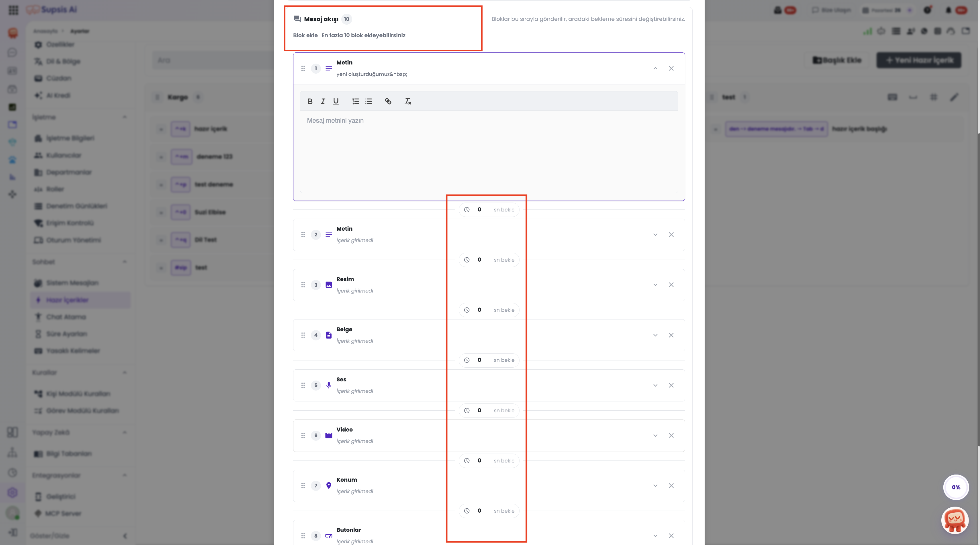This screenshot has width=980, height=545.
Task: Expand block 6 Video
Action: click(x=655, y=436)
